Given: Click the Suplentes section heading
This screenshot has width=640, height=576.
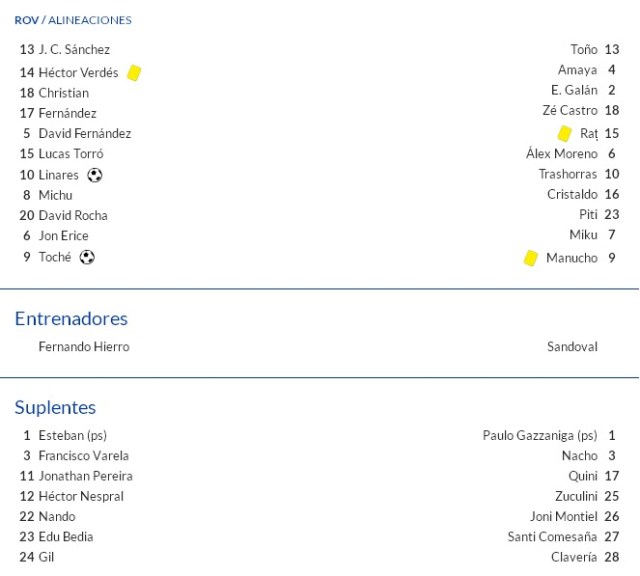Looking at the screenshot, I should [55, 407].
